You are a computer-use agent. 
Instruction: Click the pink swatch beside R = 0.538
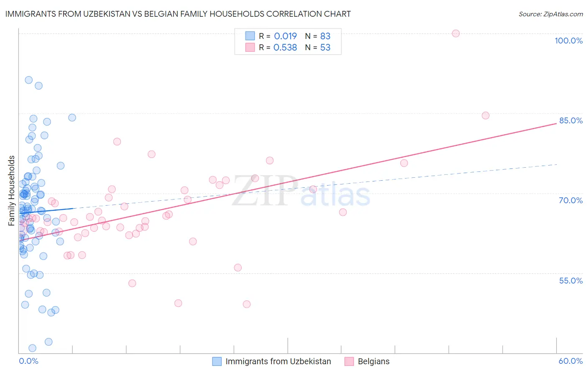pos(250,47)
